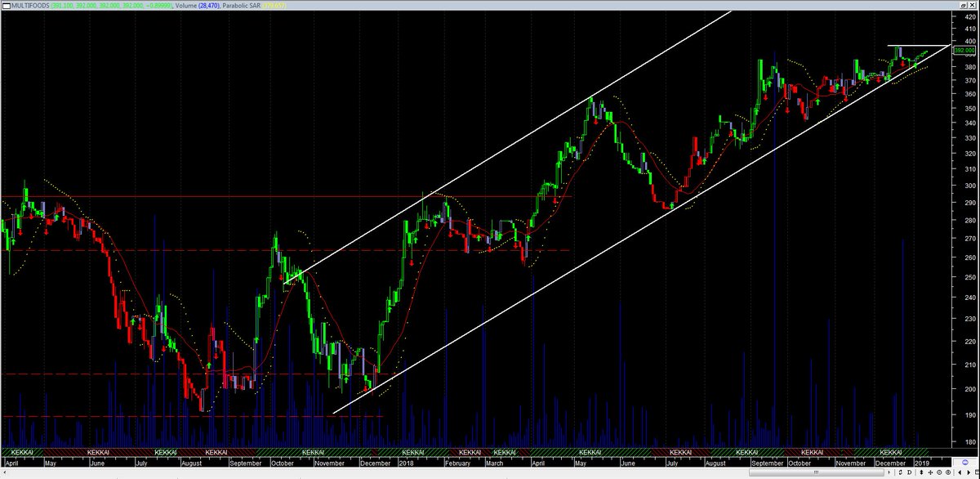This screenshot has height=479, width=980.
Task: Click the MULTIFOODS symbol title text
Action: (x=30, y=6)
